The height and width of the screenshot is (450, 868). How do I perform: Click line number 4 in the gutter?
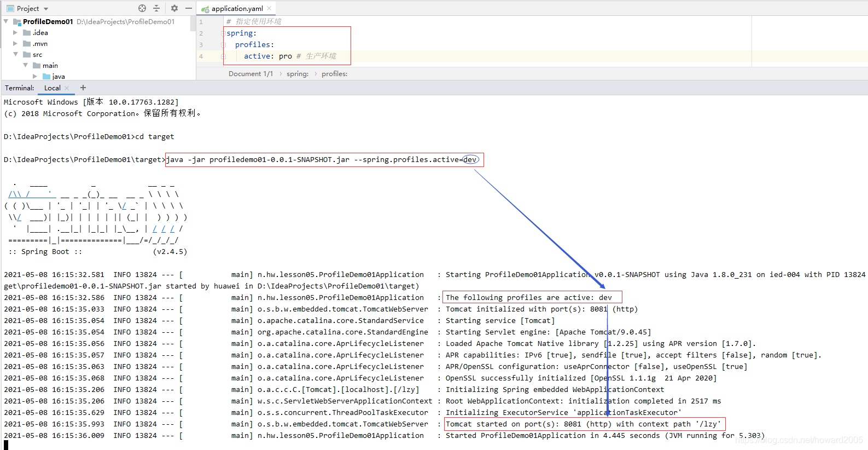pos(201,56)
